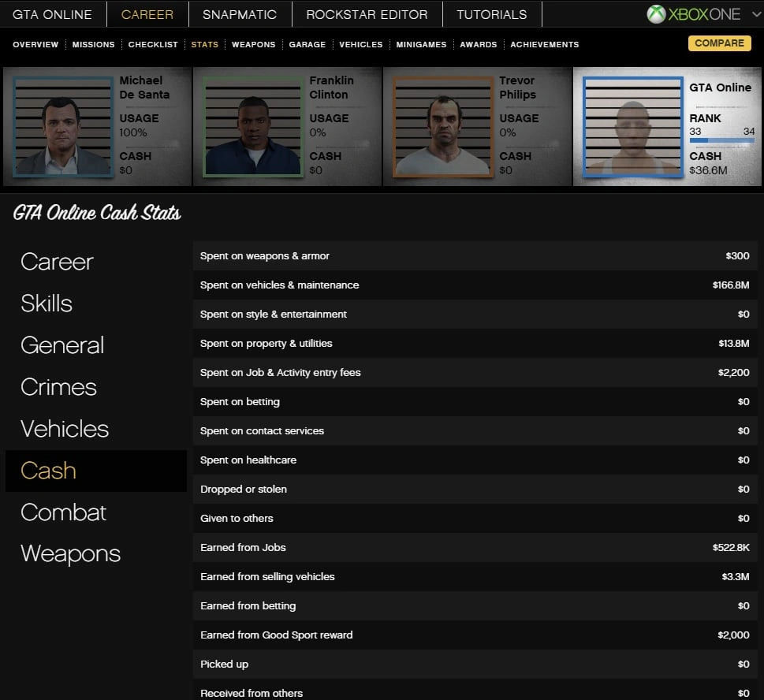Click the $2,200 value
The height and width of the screenshot is (700, 764).
point(734,373)
